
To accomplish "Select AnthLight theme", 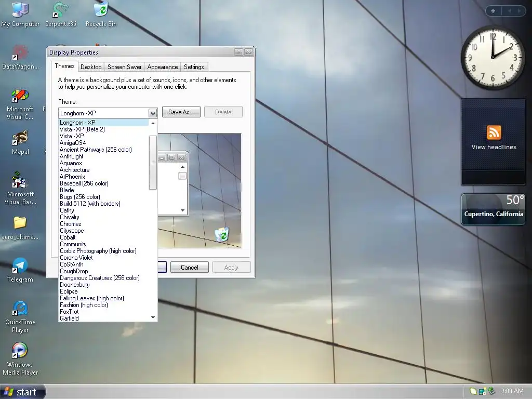I will 103,156.
